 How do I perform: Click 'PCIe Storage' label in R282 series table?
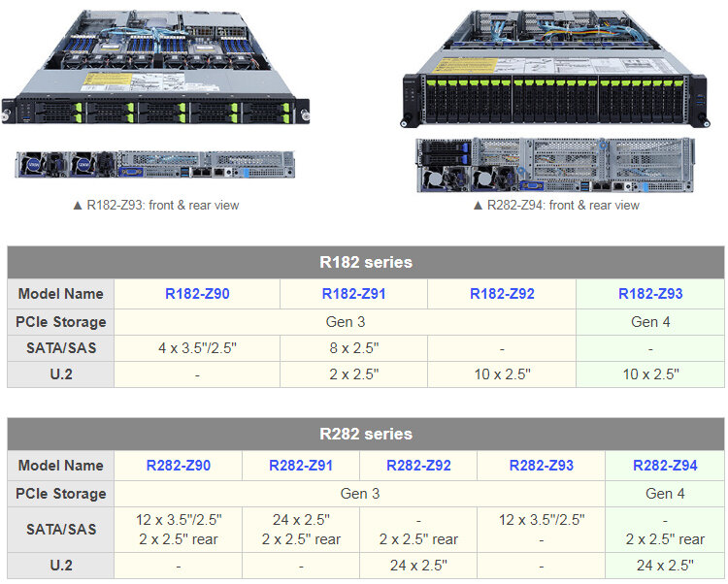(x=61, y=493)
